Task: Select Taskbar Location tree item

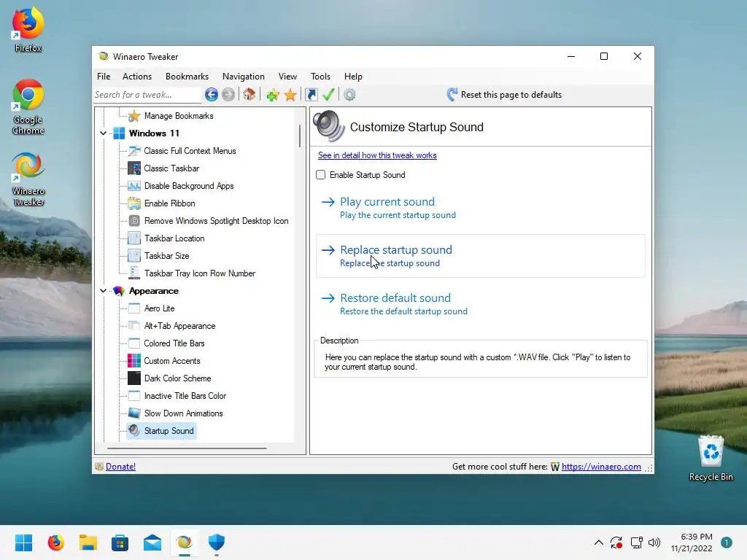Action: 174,238
